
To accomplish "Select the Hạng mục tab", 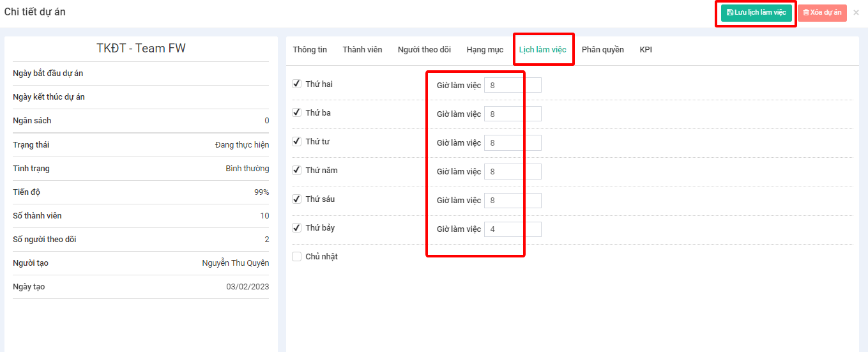I will pos(485,50).
